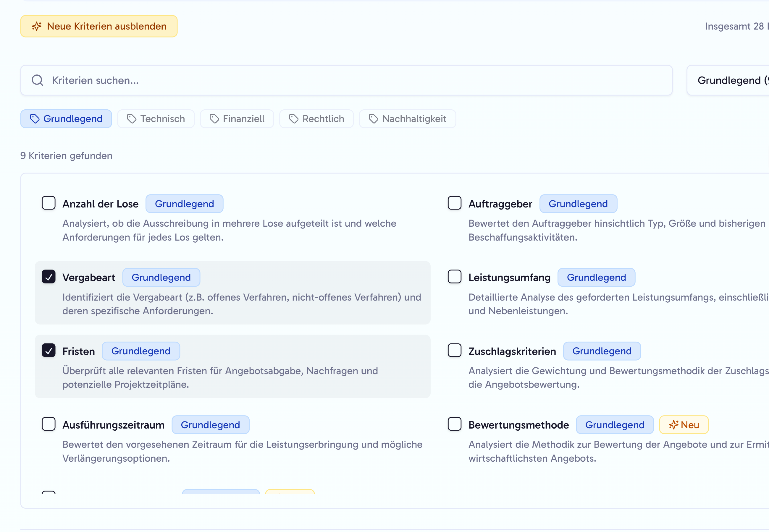The width and height of the screenshot is (769, 532).
Task: Enable the Zuschlagskriterien criterion
Action: (454, 350)
